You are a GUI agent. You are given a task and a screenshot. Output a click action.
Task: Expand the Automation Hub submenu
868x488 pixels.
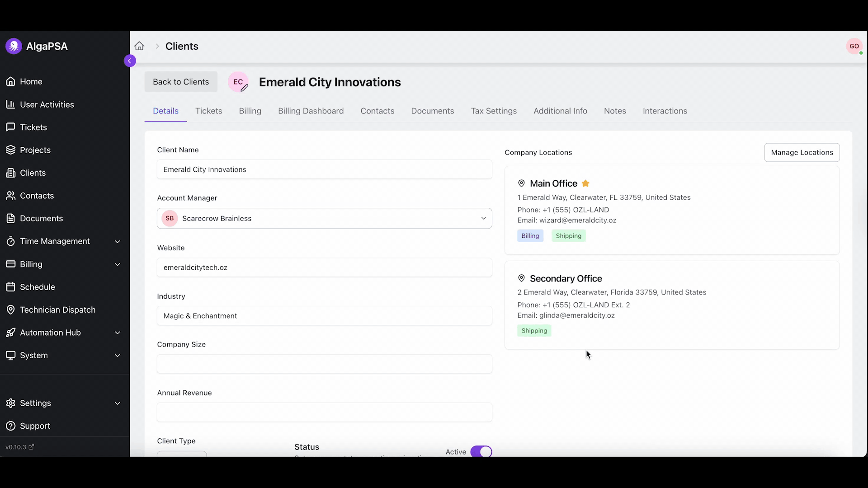[x=63, y=333]
